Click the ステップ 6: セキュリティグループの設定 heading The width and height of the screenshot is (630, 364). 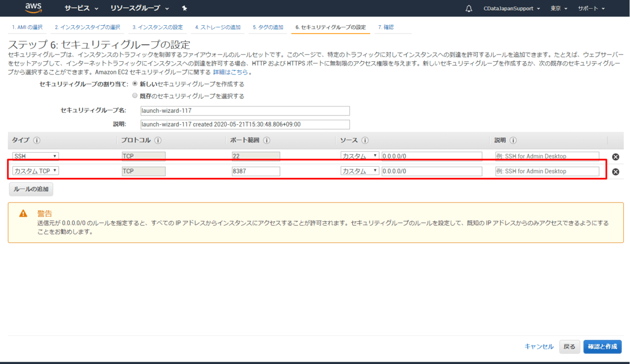[x=99, y=44]
